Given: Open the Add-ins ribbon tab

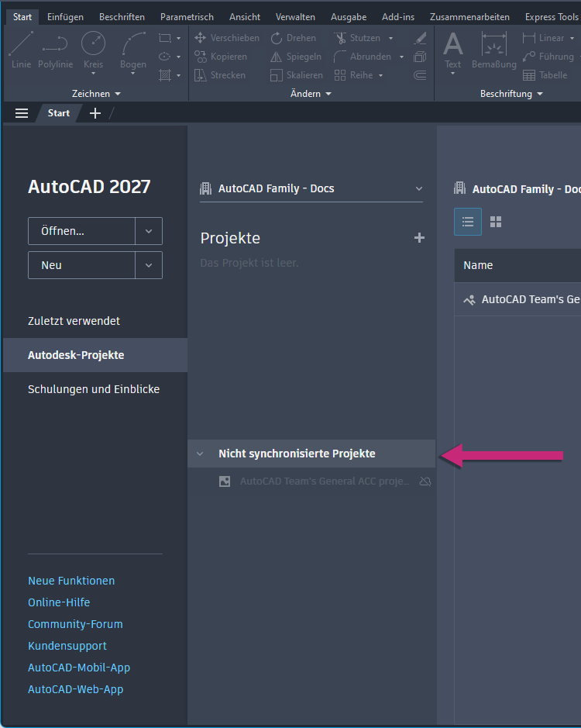Looking at the screenshot, I should point(398,17).
